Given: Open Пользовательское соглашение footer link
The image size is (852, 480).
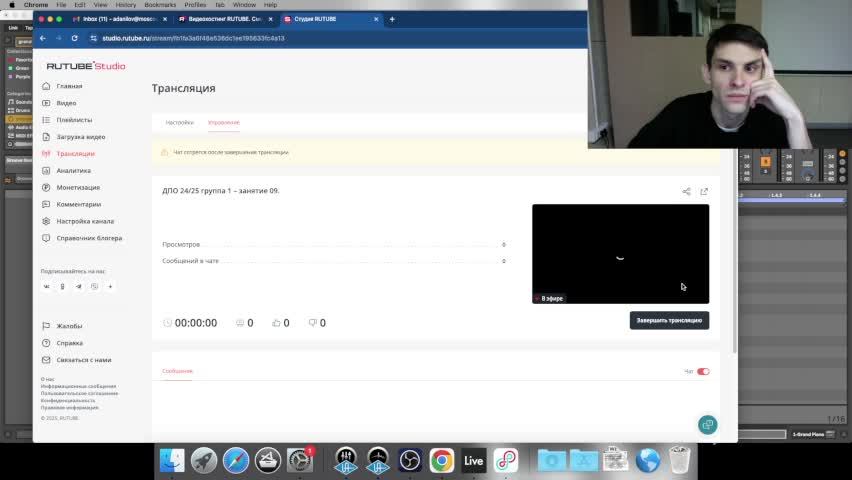Looking at the screenshot, I should pos(79,393).
